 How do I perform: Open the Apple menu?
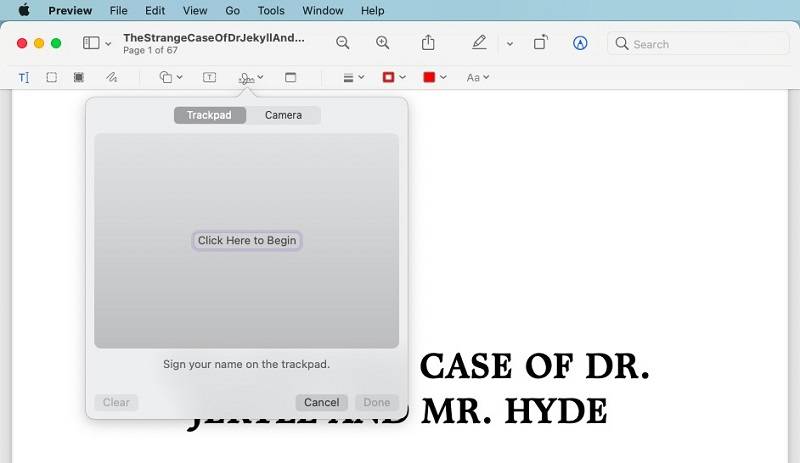pos(24,11)
